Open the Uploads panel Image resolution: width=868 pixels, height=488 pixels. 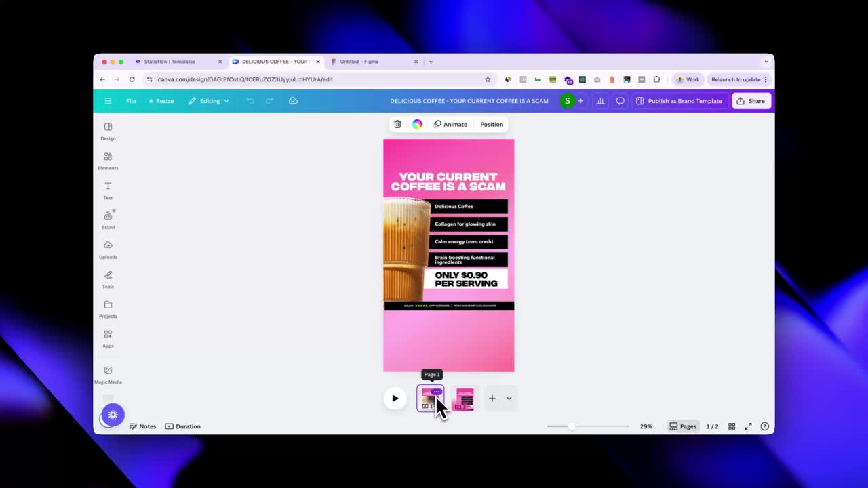point(108,250)
